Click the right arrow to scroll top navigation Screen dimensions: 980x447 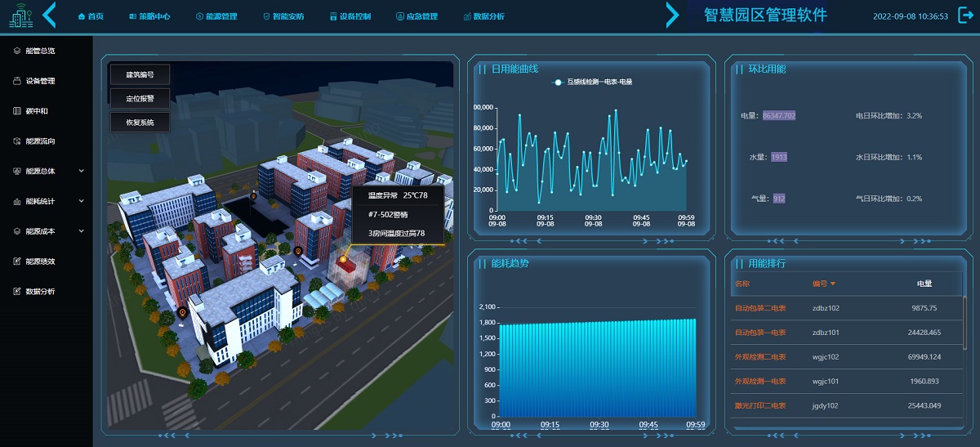[x=672, y=16]
